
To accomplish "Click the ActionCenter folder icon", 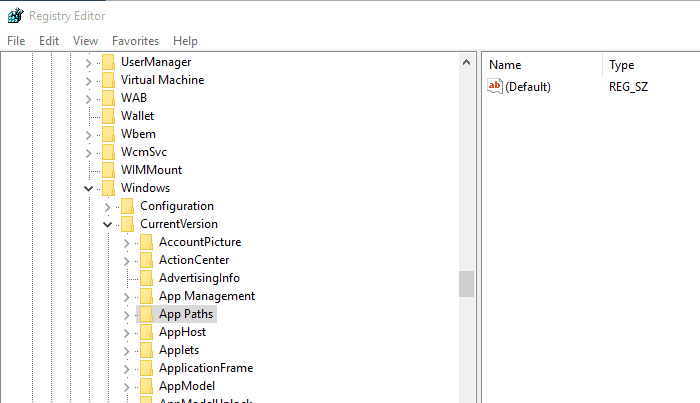I will (146, 260).
